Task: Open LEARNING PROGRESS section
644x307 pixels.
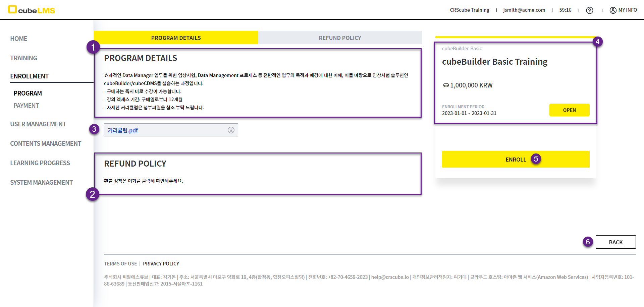Action: click(x=40, y=163)
